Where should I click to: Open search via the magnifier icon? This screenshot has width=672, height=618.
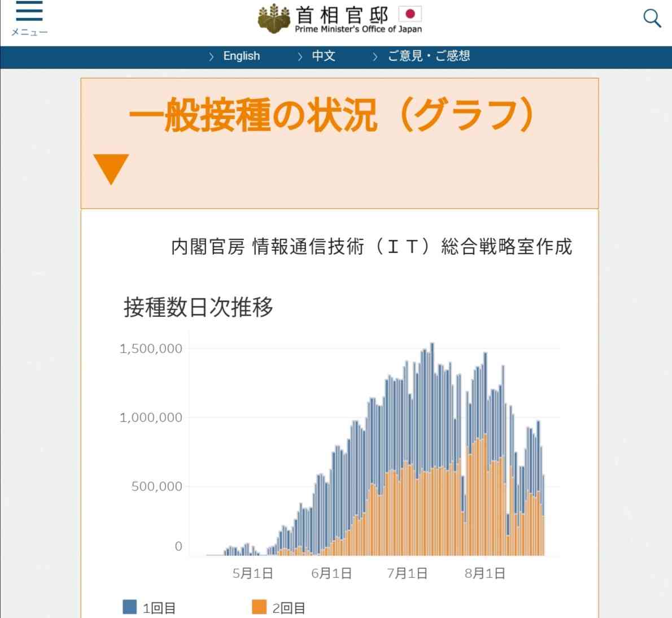(652, 18)
